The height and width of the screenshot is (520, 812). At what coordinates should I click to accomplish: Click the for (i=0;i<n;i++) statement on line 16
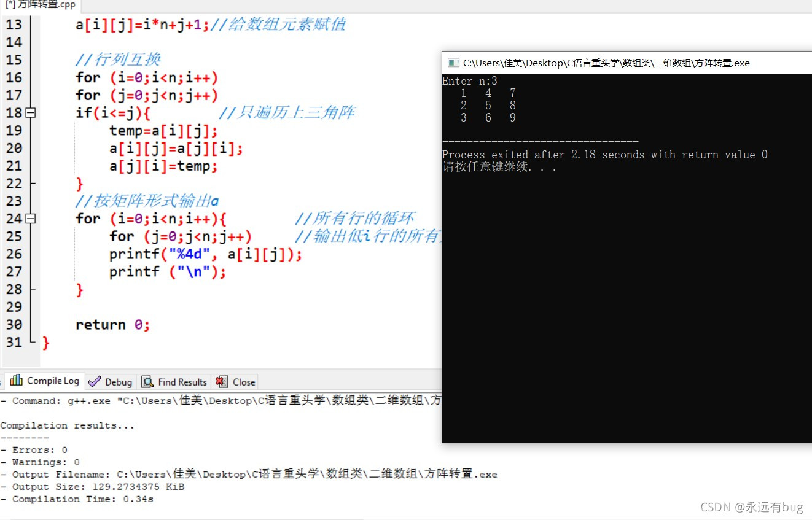click(x=147, y=78)
